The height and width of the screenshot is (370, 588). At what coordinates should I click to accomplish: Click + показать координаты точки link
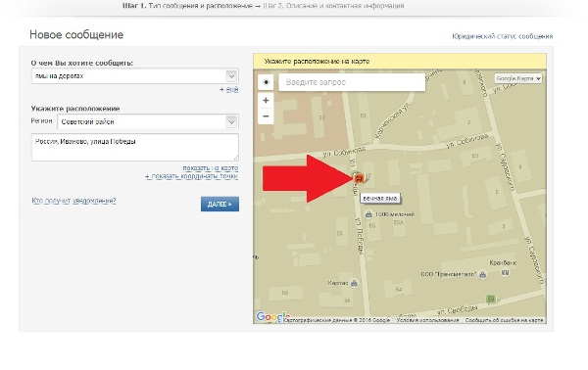tap(192, 176)
